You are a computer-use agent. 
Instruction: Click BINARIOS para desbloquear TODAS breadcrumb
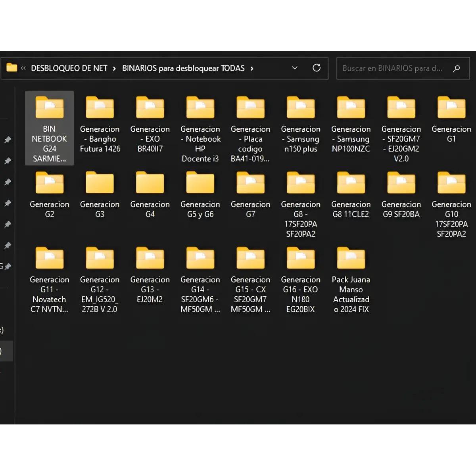click(x=183, y=68)
